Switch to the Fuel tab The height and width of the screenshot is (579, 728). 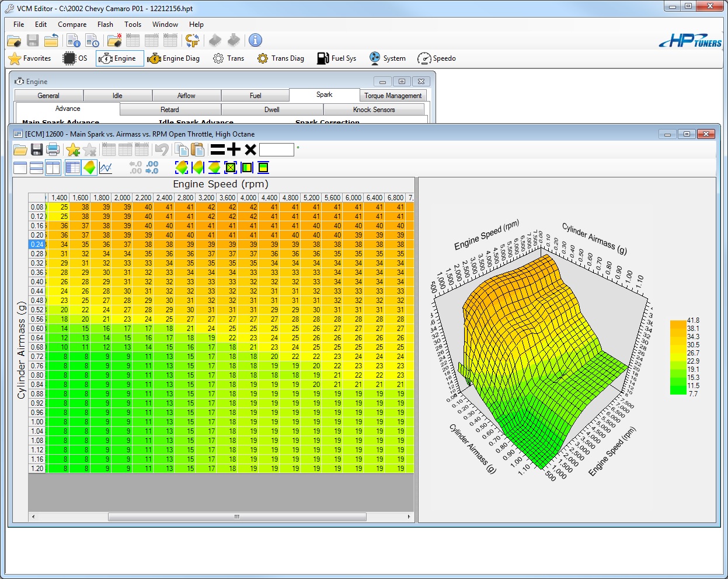coord(255,96)
